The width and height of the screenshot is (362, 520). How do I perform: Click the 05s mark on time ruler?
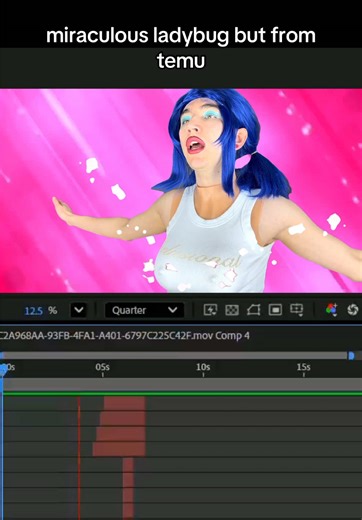[x=102, y=367]
